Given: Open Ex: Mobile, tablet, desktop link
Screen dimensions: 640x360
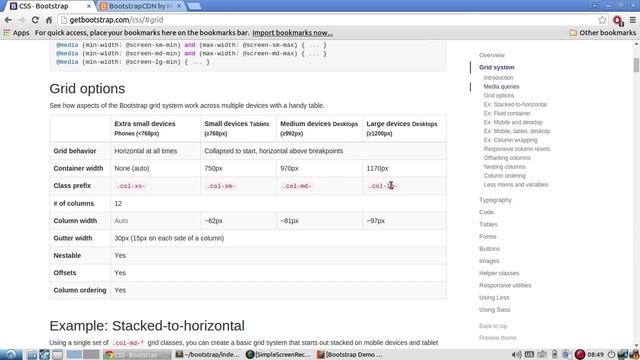Looking at the screenshot, I should pos(517,131).
